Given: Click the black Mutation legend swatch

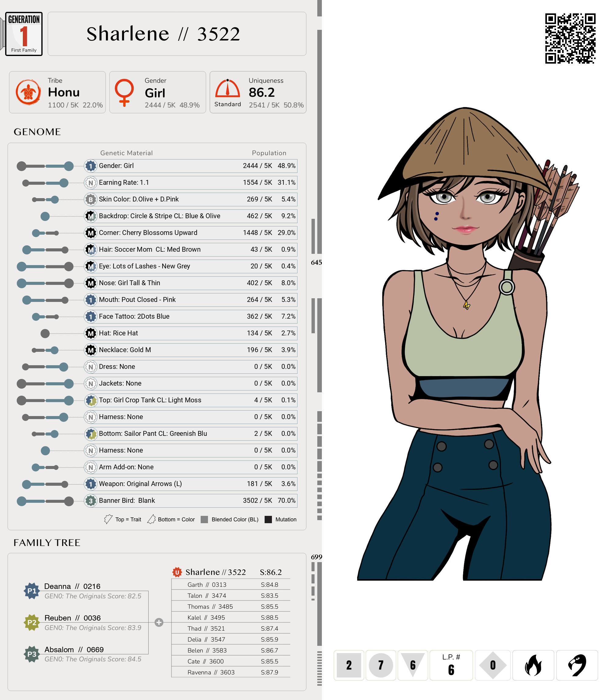Looking at the screenshot, I should [268, 519].
